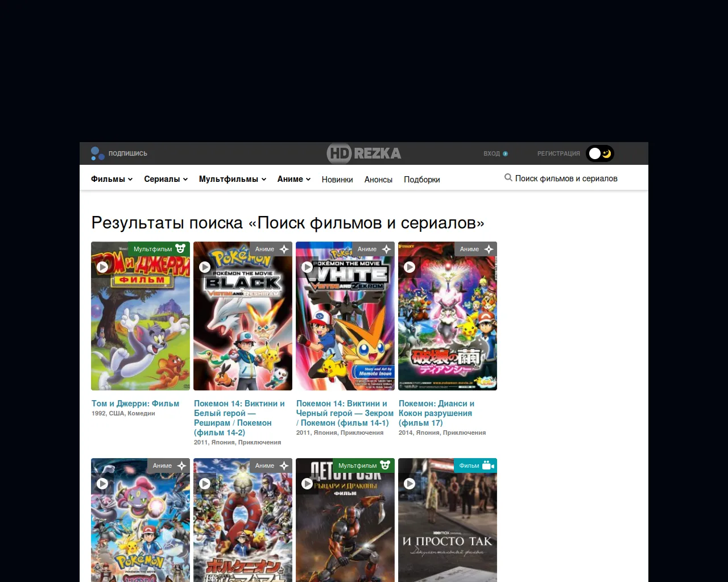The height and width of the screenshot is (582, 728).
Task: Play Покемон 14 Black movie poster
Action: (205, 267)
